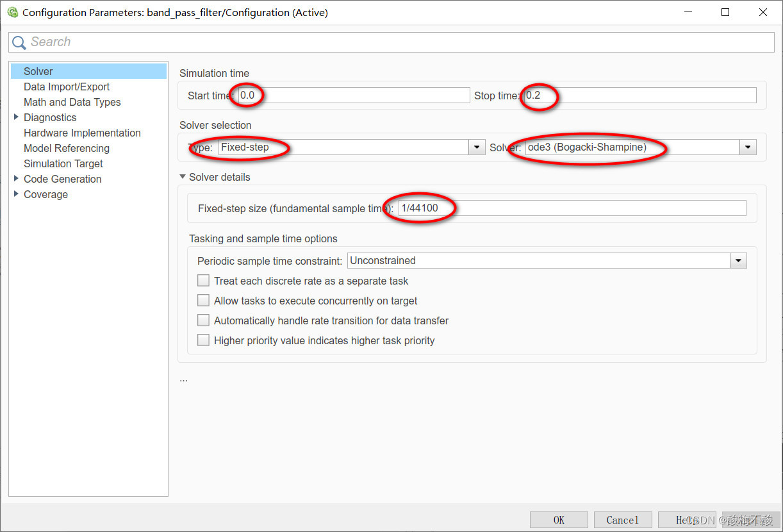Screen dimensions: 783x532
Task: Enable Automatically handle rate transition
Action: pos(203,320)
